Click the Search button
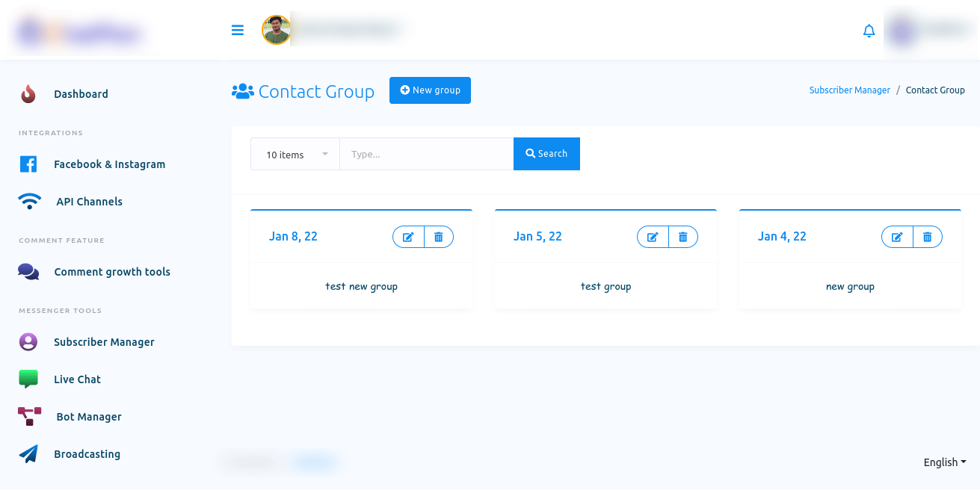 tap(546, 154)
